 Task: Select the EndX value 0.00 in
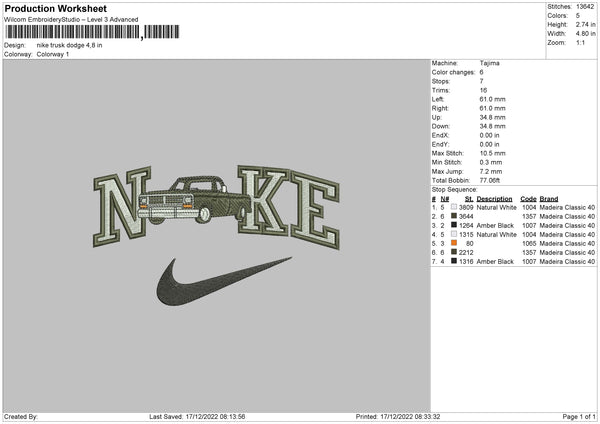(489, 135)
